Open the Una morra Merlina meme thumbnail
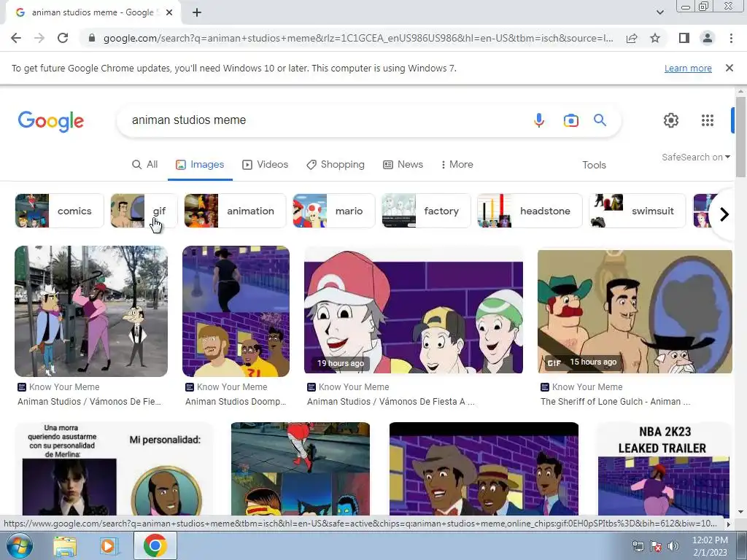 (114, 469)
